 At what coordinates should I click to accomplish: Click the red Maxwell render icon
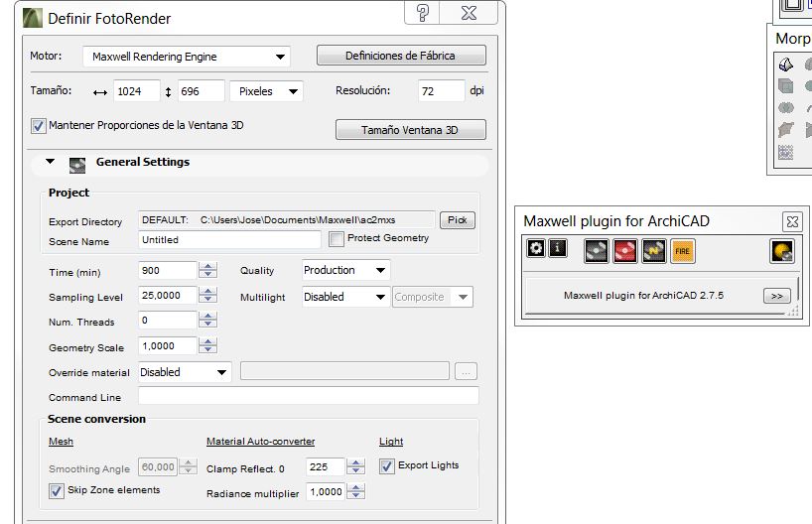[624, 251]
